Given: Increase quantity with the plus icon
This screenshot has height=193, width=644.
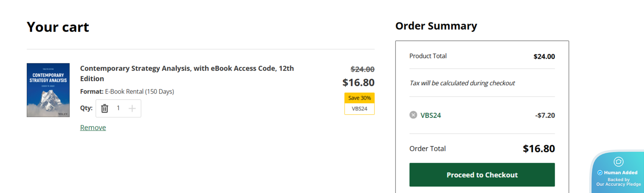Looking at the screenshot, I should (x=132, y=109).
